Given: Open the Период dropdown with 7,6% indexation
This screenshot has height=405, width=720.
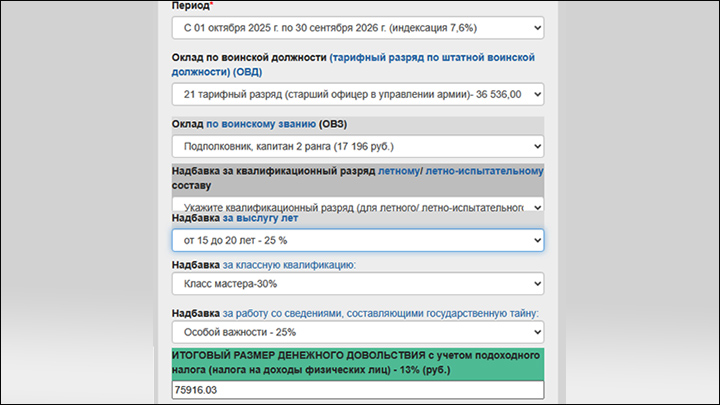Looking at the screenshot, I should [x=357, y=29].
